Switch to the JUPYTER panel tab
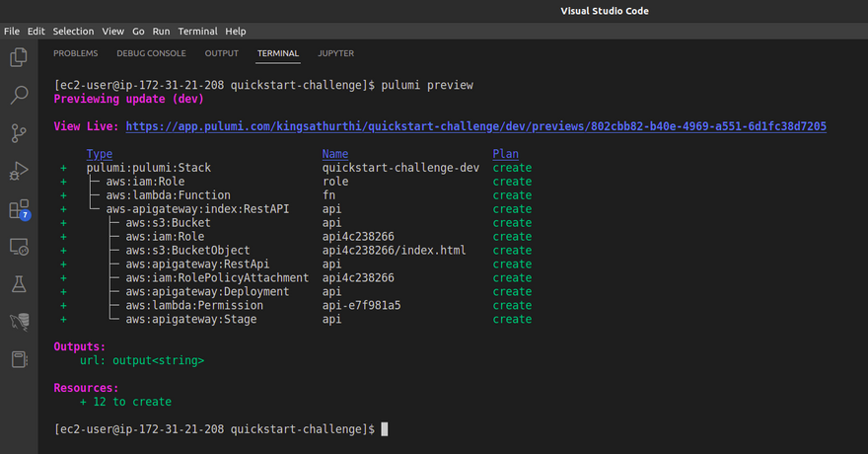Viewport: 868px width, 454px height. pos(335,53)
